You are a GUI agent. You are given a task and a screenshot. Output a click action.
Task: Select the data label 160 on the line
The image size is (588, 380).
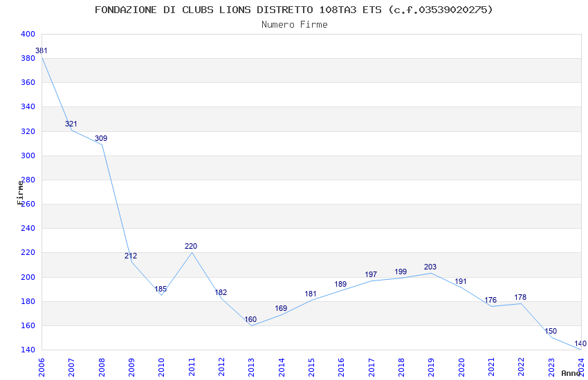point(250,319)
